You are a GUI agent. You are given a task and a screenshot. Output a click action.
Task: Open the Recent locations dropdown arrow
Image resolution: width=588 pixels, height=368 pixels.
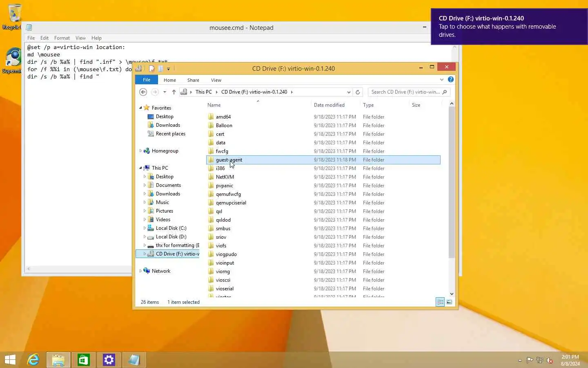pyautogui.click(x=165, y=92)
